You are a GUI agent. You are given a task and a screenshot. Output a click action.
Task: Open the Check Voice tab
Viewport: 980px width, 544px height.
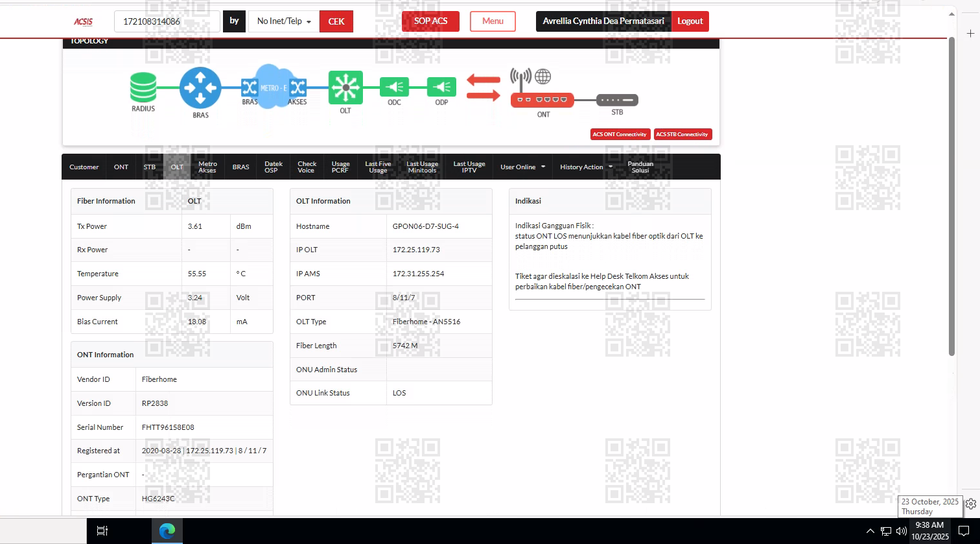tap(307, 167)
